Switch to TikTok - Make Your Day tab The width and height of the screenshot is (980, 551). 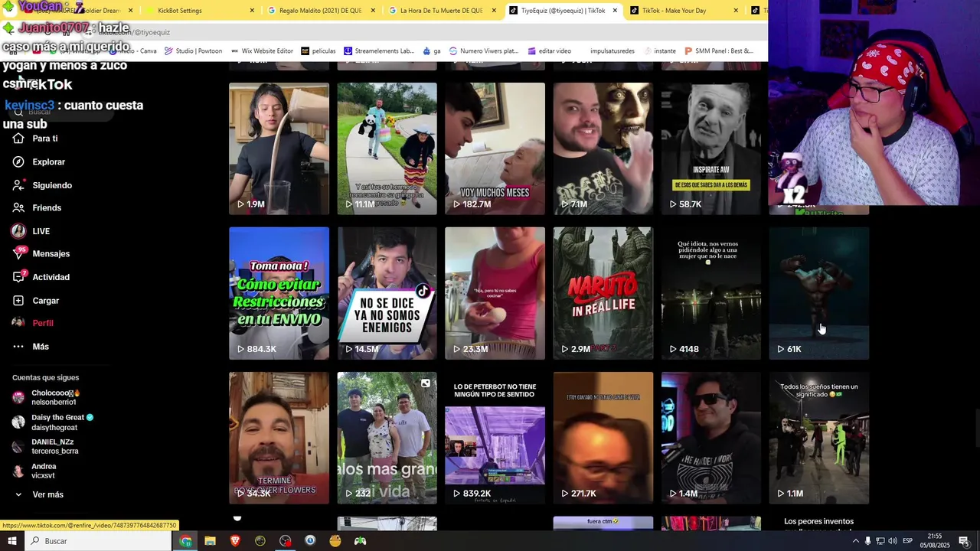684,11
